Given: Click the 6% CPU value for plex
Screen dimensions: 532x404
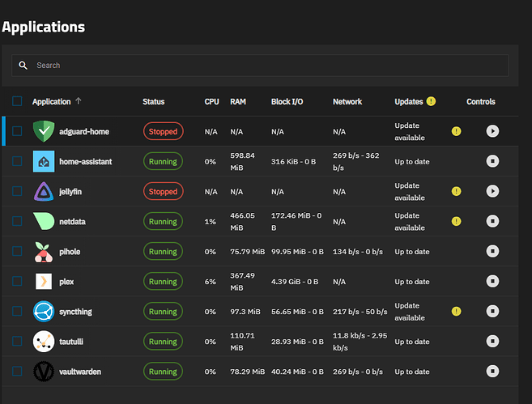Looking at the screenshot, I should click(210, 282).
